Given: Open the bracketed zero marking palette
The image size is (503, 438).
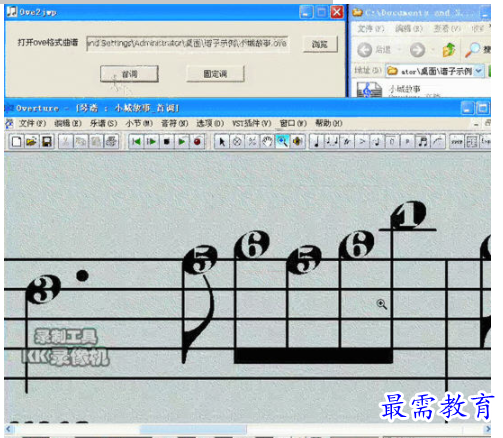Looking at the screenshot, I should (392, 142).
